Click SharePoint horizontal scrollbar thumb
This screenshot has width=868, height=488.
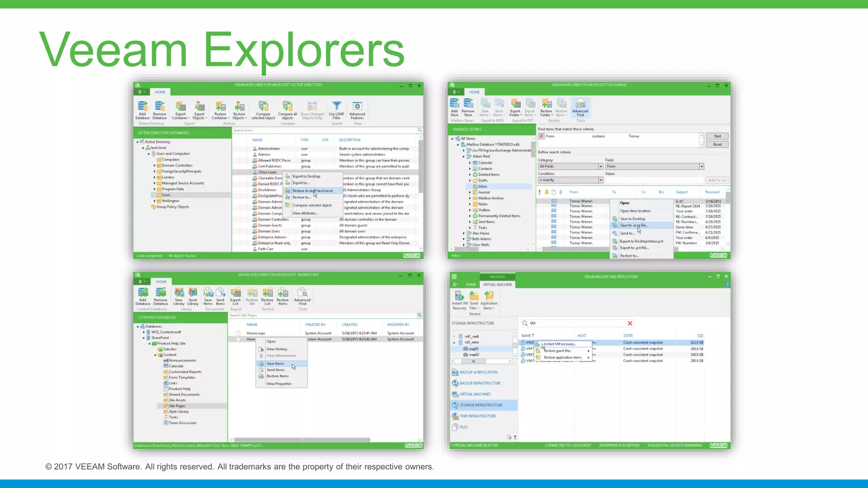pyautogui.click(x=302, y=440)
